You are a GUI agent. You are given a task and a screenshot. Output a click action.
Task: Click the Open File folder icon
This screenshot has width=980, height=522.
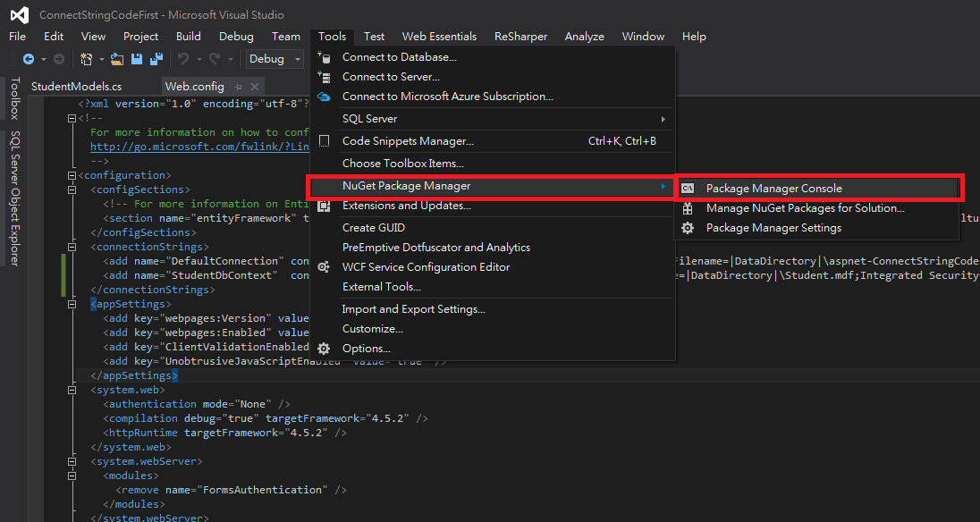tap(117, 59)
